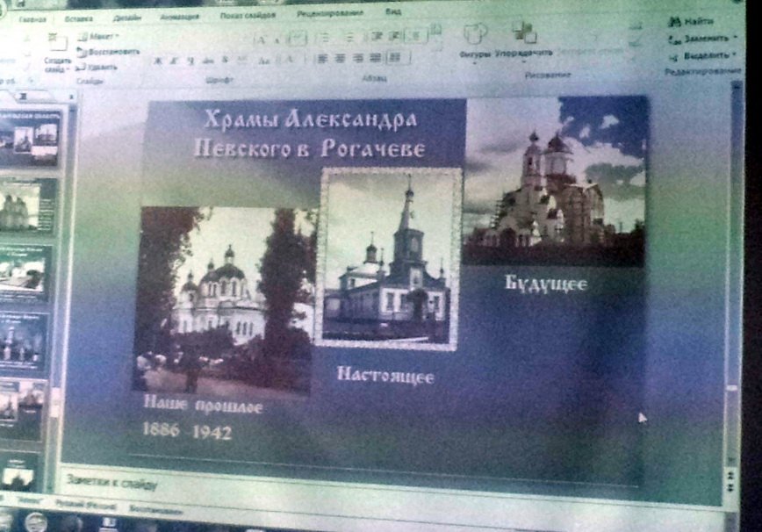This screenshot has width=762, height=532.
Task: Click the slide title 'Храмы Александра Невского'
Action: tap(309, 133)
